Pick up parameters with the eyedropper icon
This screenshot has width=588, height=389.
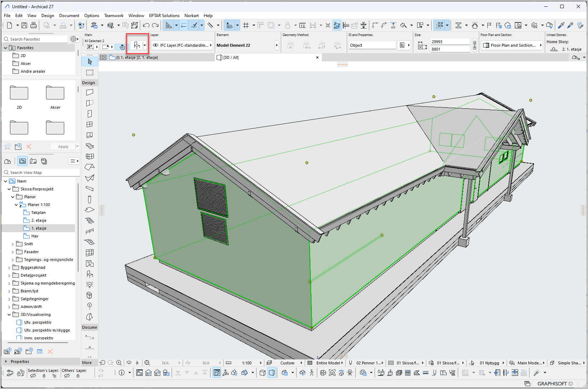pyautogui.click(x=561, y=25)
